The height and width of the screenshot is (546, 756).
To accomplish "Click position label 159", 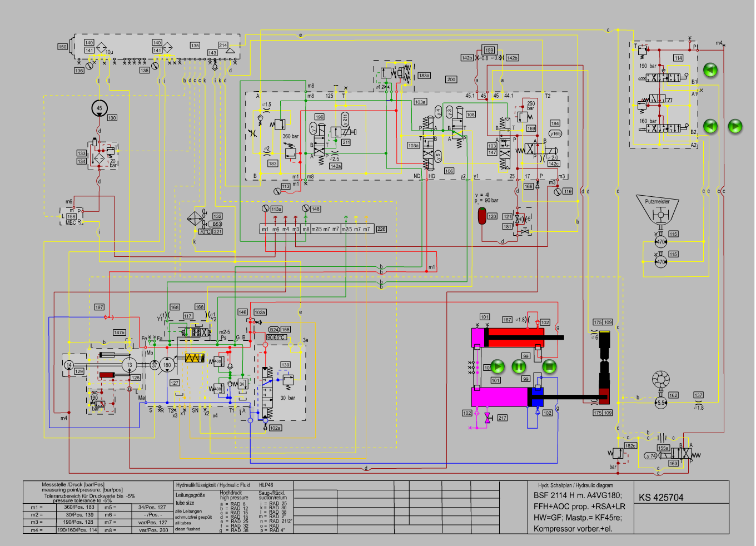I will point(489,50).
